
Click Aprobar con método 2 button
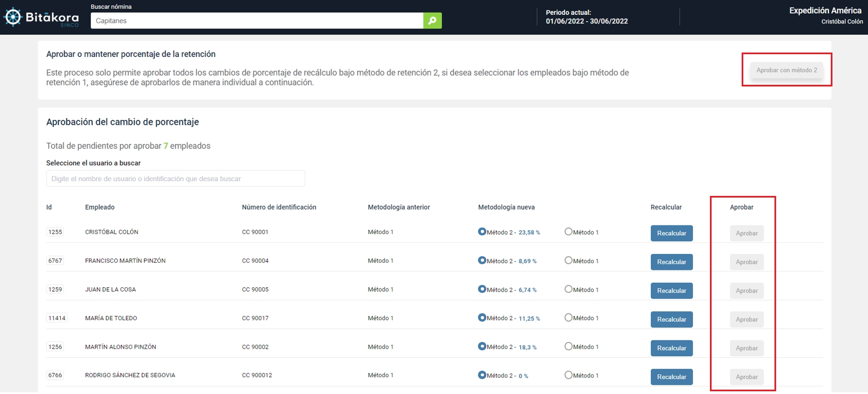tap(787, 70)
